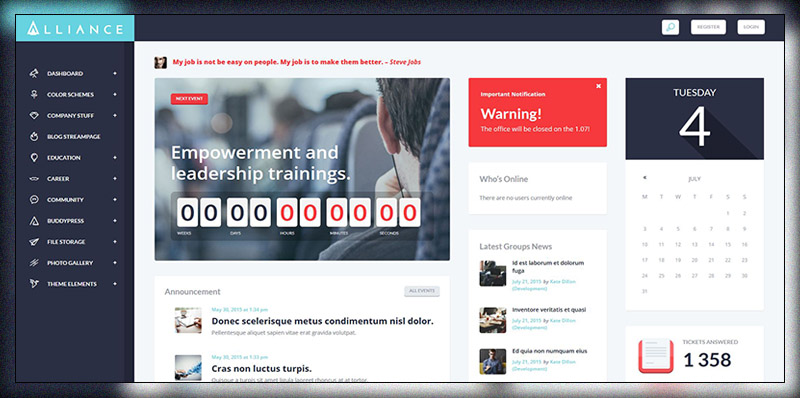
Task: Expand the Community submenu plus
Action: tap(115, 200)
